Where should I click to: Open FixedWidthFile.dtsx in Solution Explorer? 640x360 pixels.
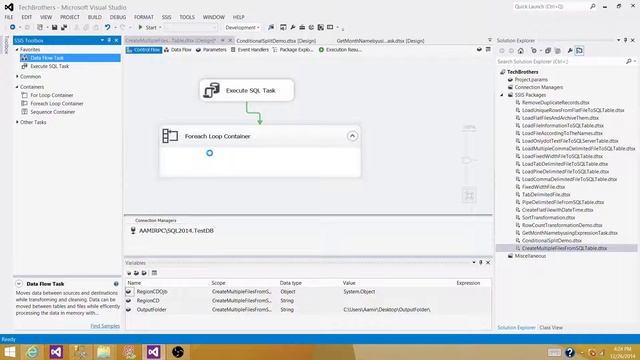[x=543, y=187]
